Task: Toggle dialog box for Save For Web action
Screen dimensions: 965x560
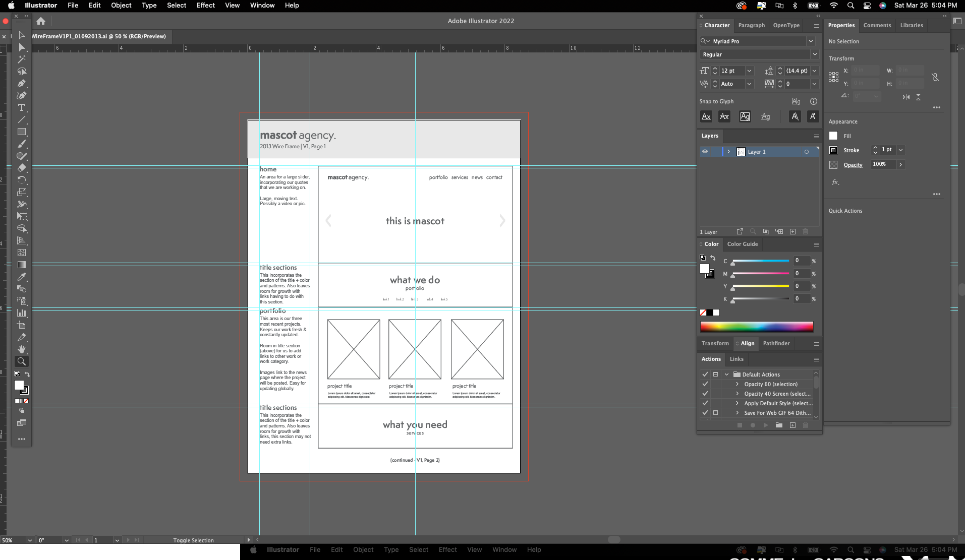Action: pyautogui.click(x=715, y=412)
